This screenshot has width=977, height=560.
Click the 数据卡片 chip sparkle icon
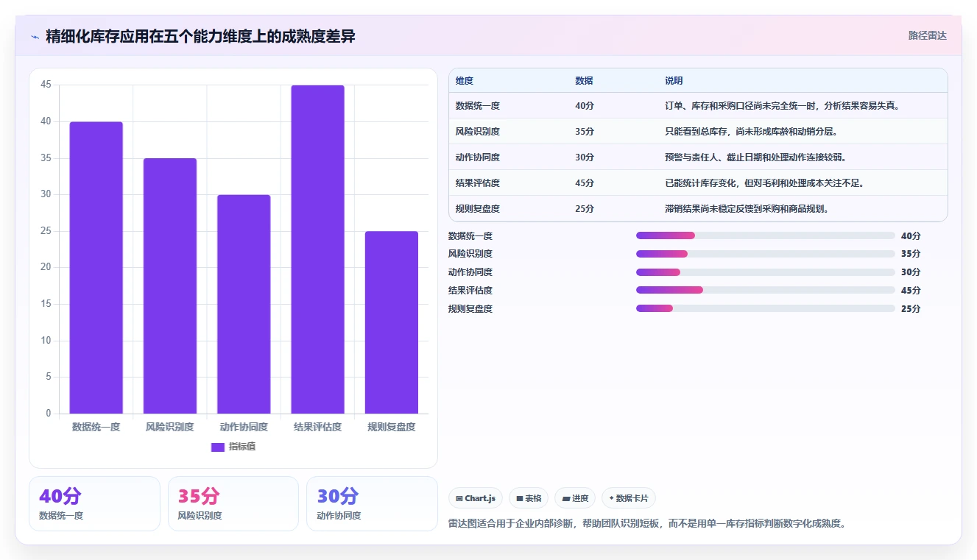coord(611,498)
